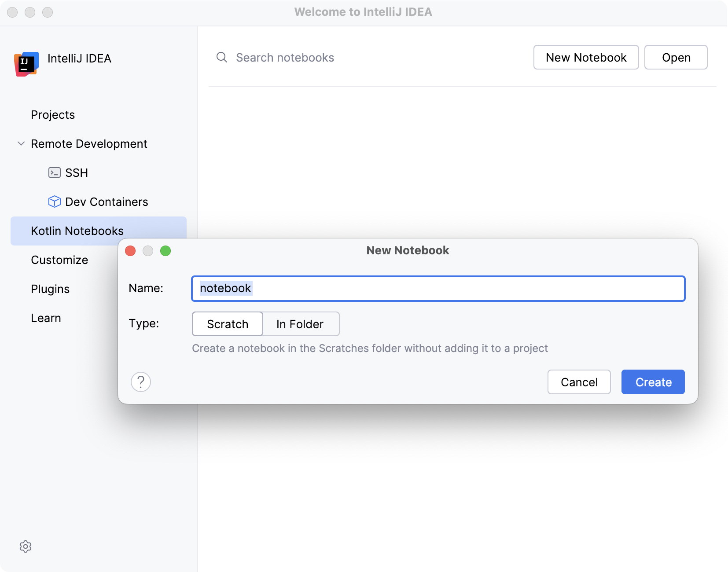This screenshot has height=572, width=728.
Task: Collapse the Remote Development section
Action: (x=20, y=143)
